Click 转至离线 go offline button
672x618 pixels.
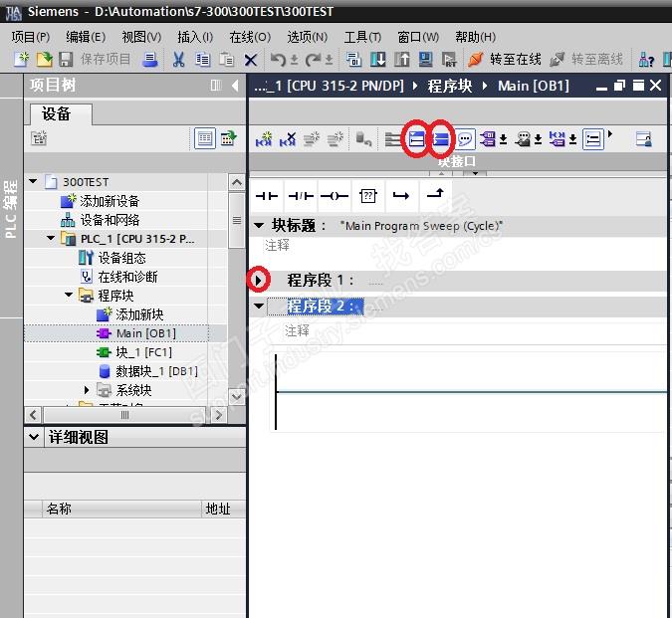point(586,59)
